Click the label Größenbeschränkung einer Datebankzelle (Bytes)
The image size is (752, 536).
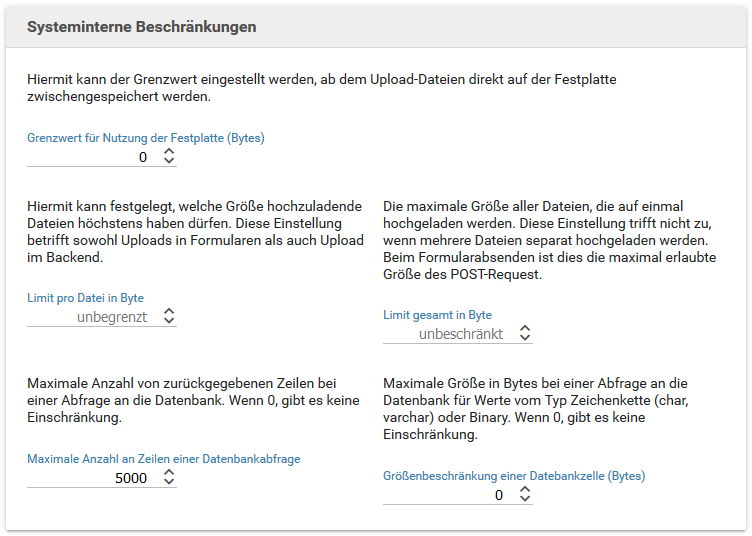tap(514, 476)
